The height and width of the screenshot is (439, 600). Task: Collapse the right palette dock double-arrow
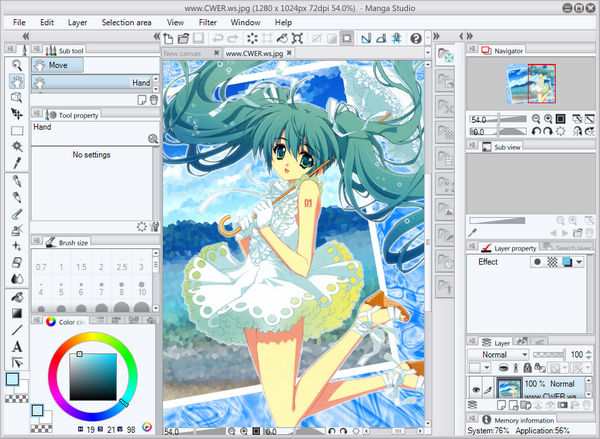pyautogui.click(x=470, y=36)
